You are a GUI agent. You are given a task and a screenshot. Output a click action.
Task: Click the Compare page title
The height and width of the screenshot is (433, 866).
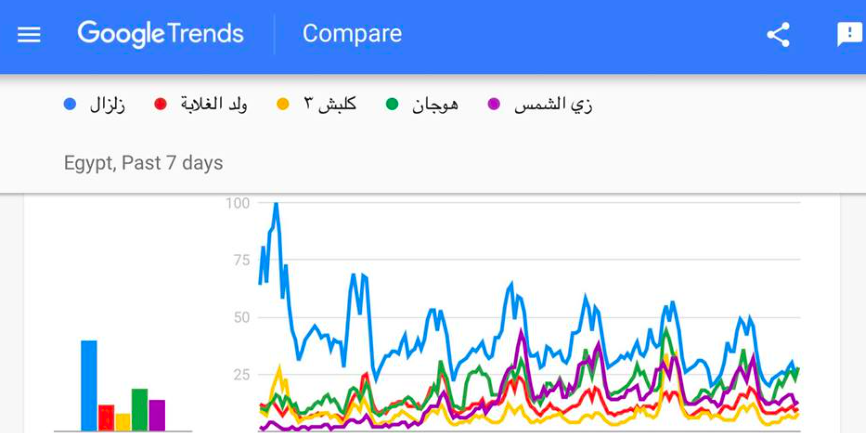point(352,34)
